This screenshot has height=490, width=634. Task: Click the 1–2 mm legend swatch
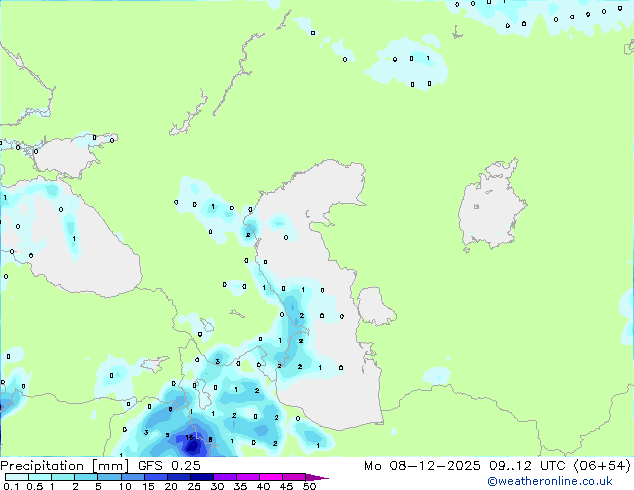coord(63,477)
